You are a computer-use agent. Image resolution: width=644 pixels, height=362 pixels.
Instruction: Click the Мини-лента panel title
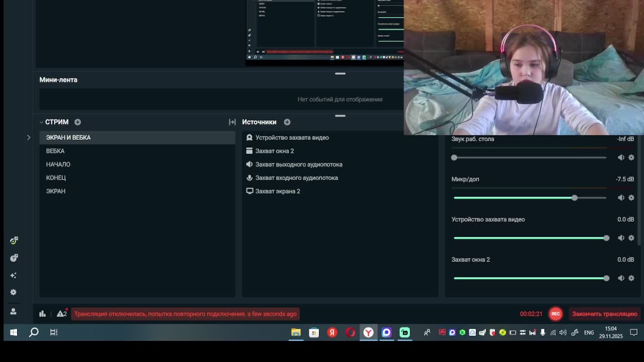point(58,79)
